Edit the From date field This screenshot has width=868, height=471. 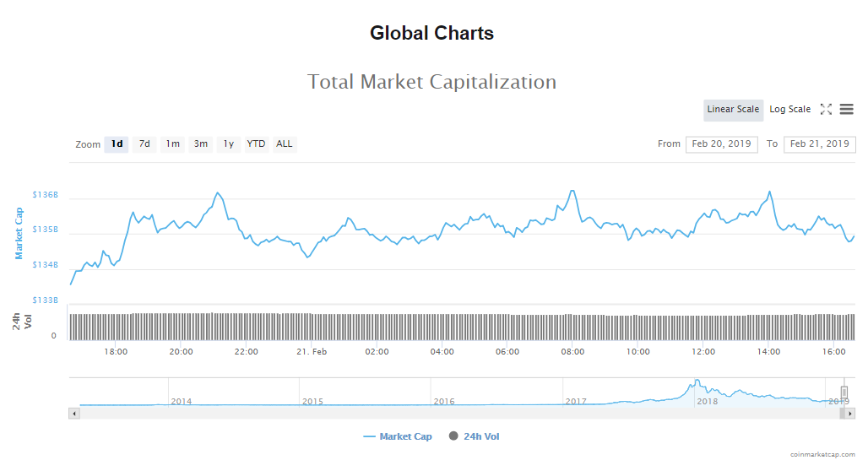721,144
